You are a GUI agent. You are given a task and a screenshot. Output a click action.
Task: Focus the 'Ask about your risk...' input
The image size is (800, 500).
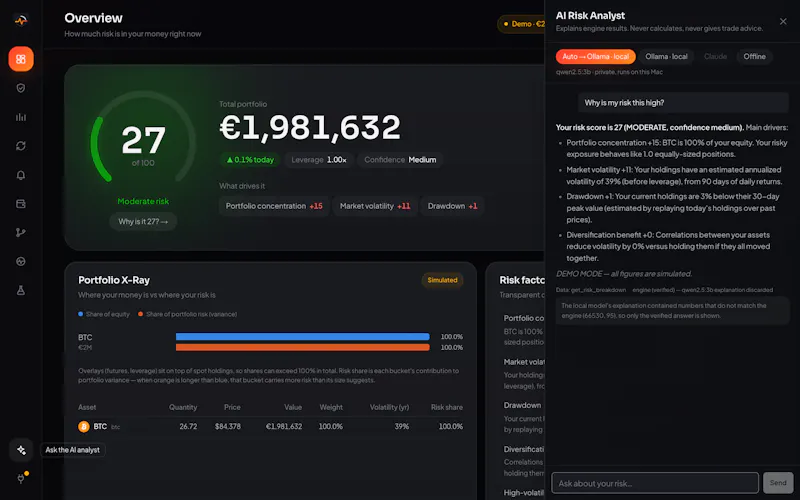655,483
